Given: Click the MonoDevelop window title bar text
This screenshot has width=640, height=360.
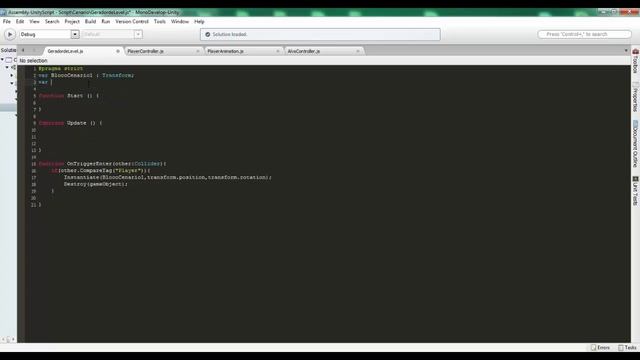Looking at the screenshot, I should click(x=93, y=12).
